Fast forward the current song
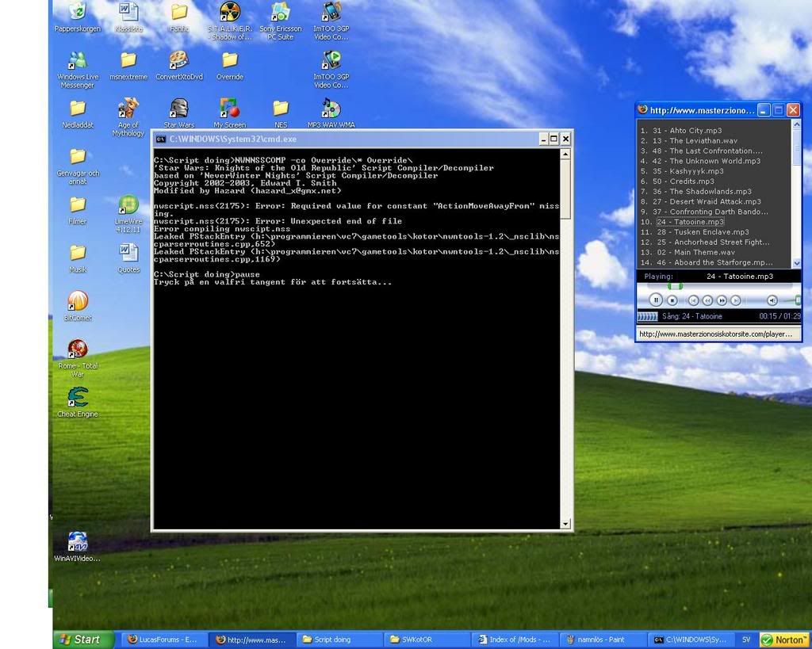The width and height of the screenshot is (812, 649). point(722,300)
